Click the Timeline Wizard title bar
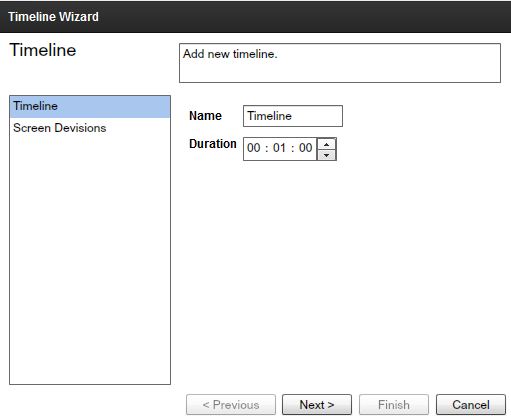Screen dimensions: 511x418 [x=255, y=16]
